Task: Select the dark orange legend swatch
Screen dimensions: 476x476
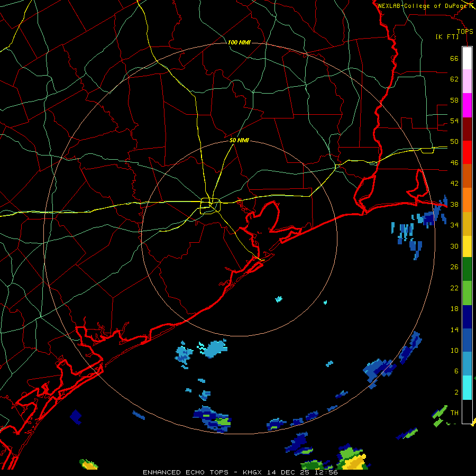Action: (x=467, y=176)
